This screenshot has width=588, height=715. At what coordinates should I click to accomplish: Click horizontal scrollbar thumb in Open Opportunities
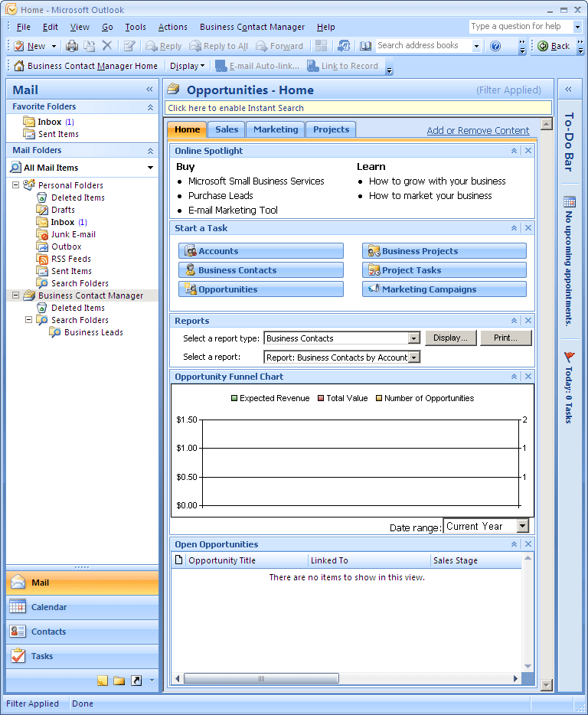[261, 678]
